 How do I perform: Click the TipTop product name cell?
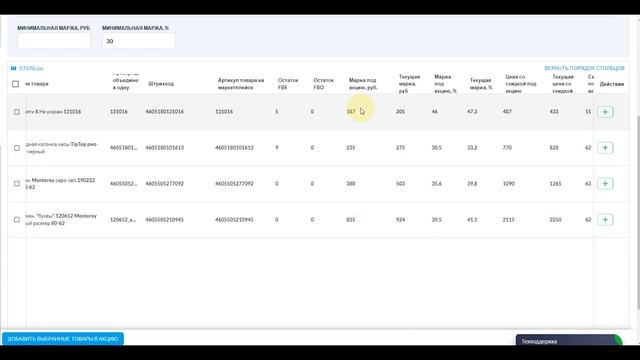(x=61, y=148)
